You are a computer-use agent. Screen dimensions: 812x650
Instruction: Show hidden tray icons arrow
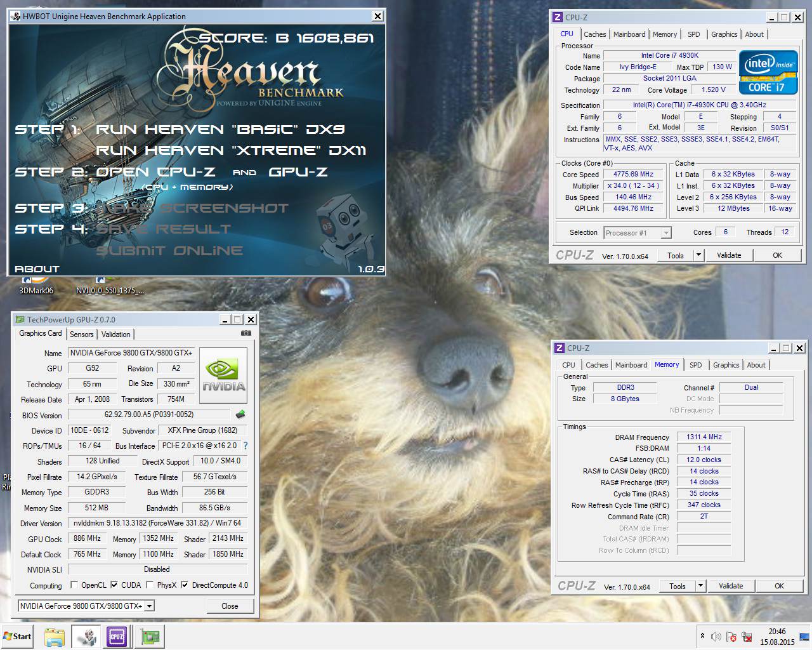702,636
